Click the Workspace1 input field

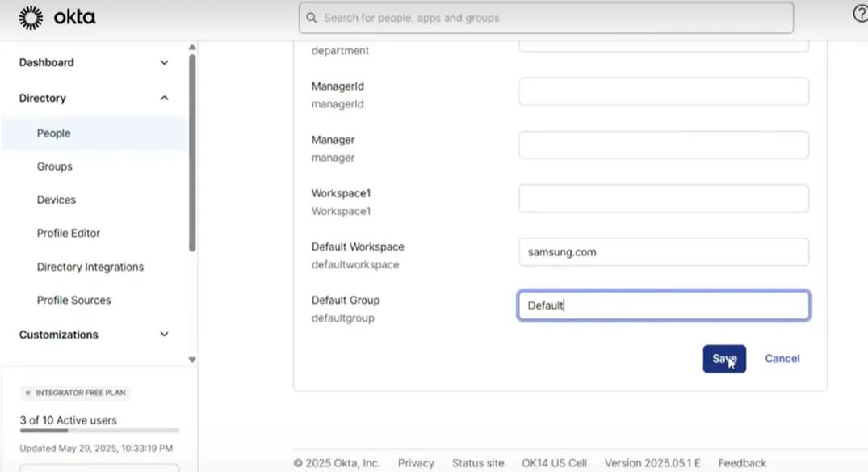pos(664,198)
